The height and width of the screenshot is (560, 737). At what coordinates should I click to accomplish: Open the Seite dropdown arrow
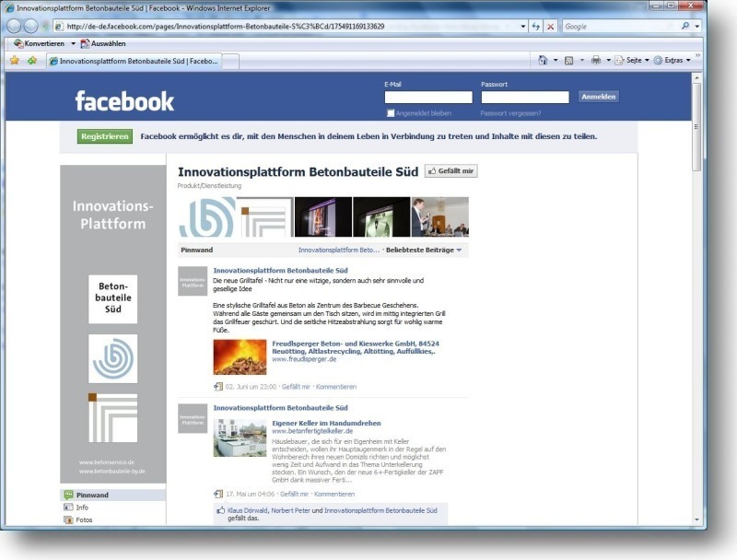[x=647, y=60]
